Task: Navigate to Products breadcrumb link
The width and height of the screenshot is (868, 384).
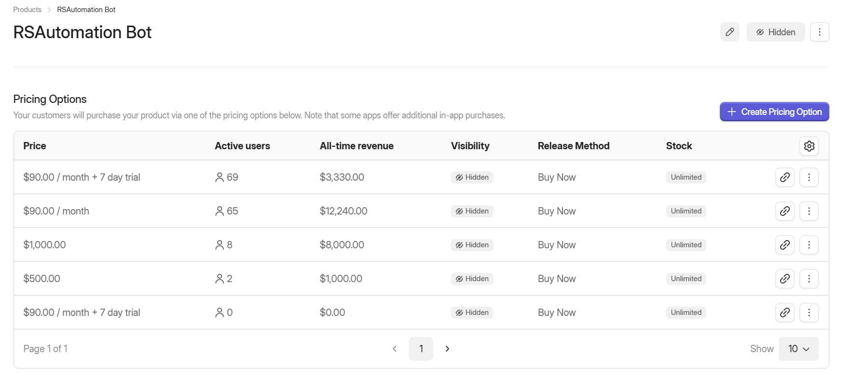Action: click(27, 10)
